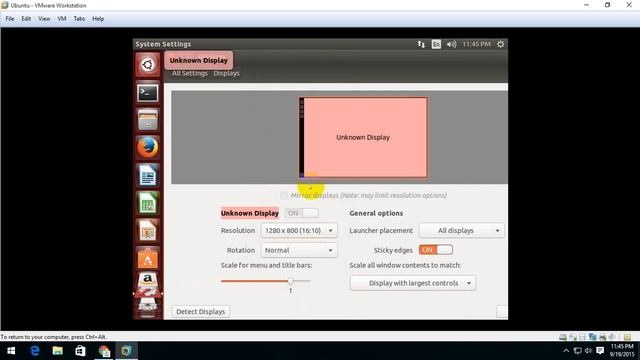Open the Files manager launcher icon
The height and width of the screenshot is (360, 640).
pyautogui.click(x=148, y=120)
